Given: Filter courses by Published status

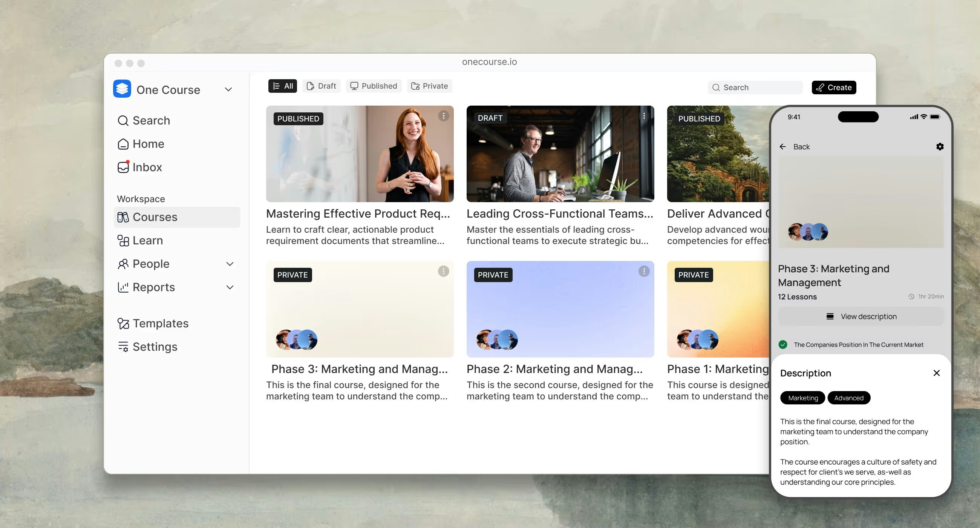Looking at the screenshot, I should [373, 86].
